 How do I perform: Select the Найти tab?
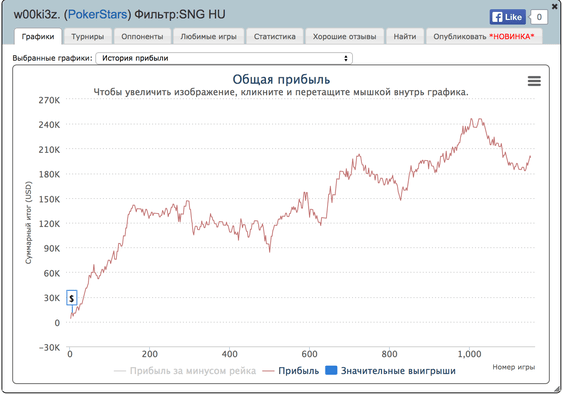click(x=405, y=37)
